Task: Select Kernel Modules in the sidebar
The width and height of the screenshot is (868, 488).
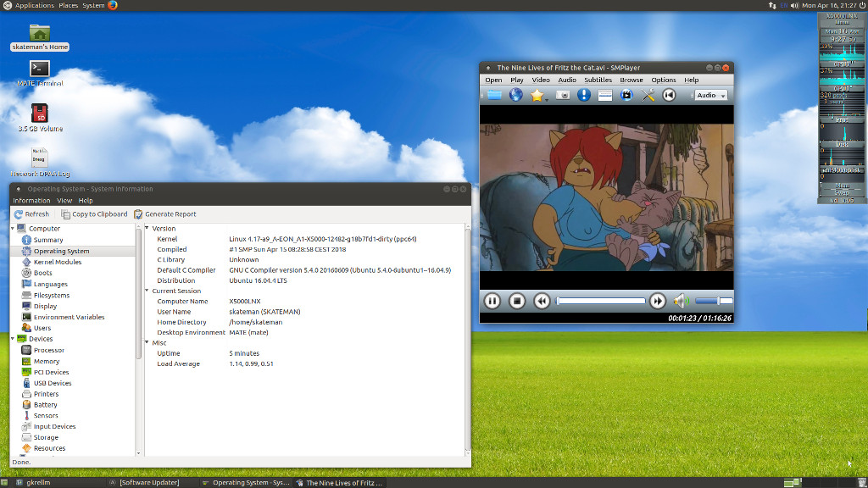Action: (58, 263)
